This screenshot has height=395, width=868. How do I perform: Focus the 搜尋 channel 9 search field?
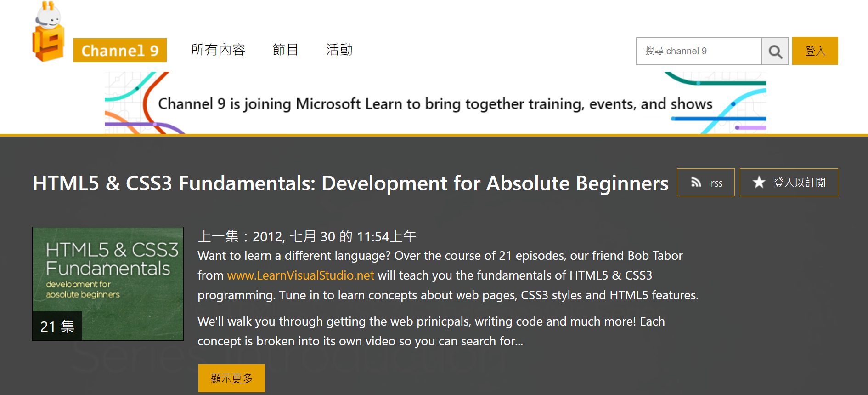(x=699, y=51)
